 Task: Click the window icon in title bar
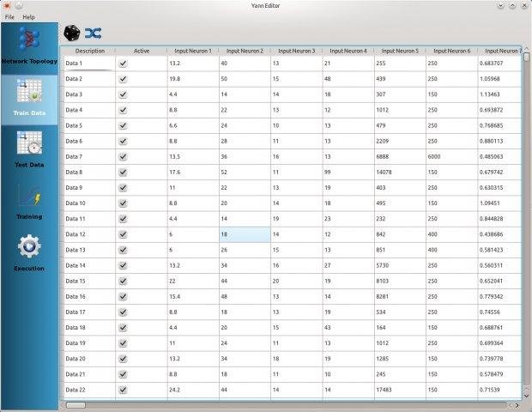click(8, 6)
